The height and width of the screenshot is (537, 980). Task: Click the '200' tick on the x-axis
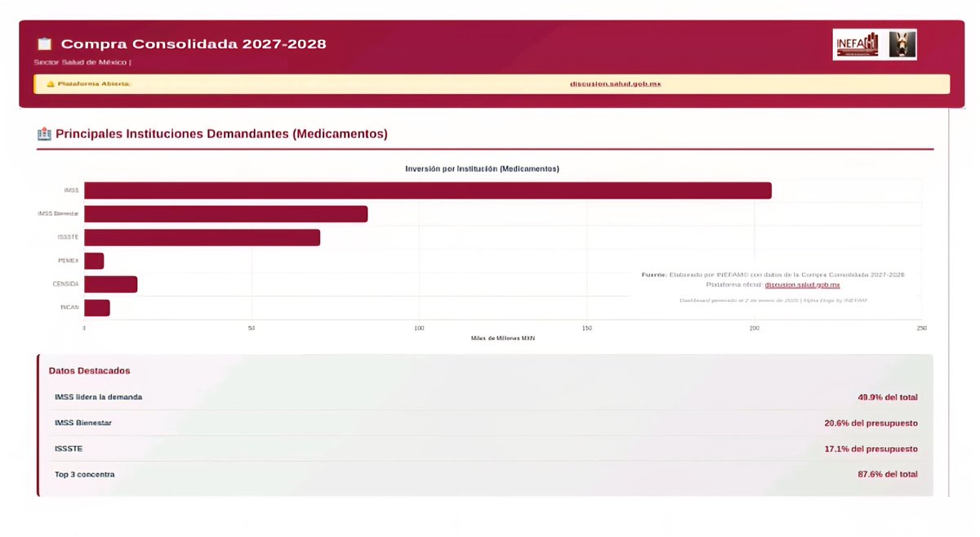755,329
